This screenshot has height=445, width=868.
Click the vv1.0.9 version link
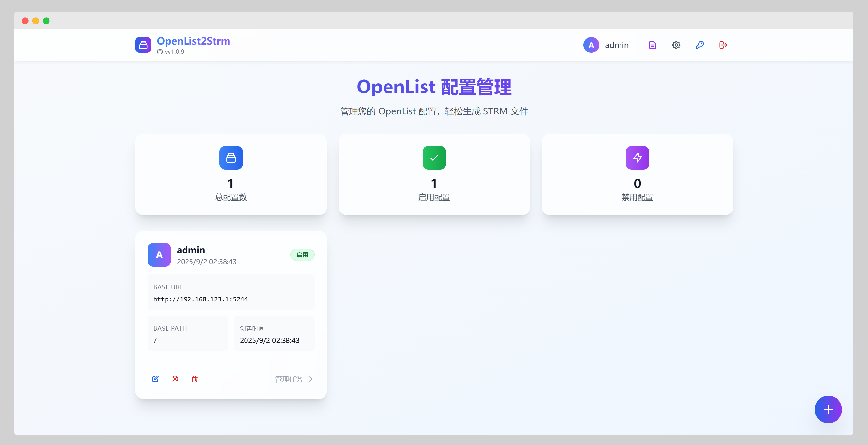[x=174, y=51]
